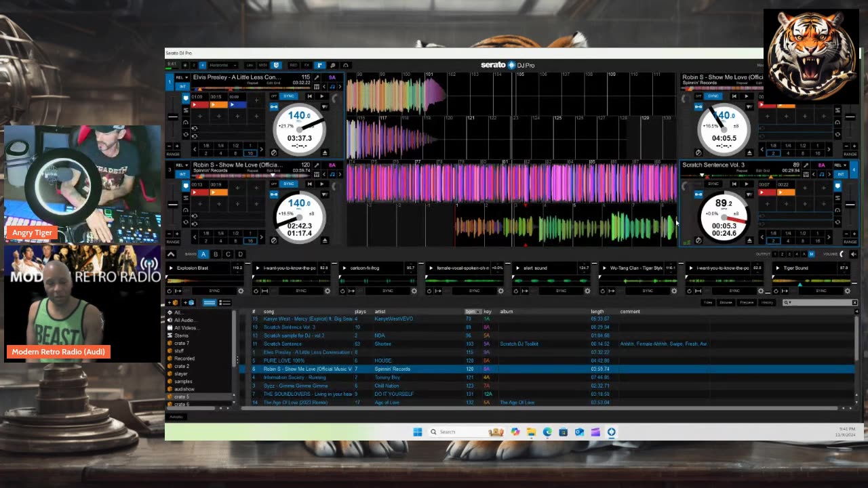The height and width of the screenshot is (488, 868).
Task: Click the eject button on Robin S deck 3
Action: point(325,241)
